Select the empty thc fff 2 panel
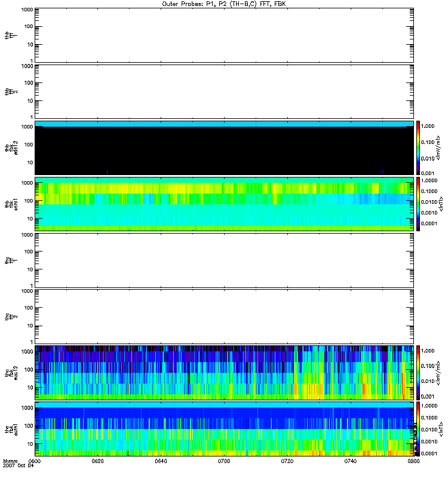This screenshot has height=478, width=448. 224,317
